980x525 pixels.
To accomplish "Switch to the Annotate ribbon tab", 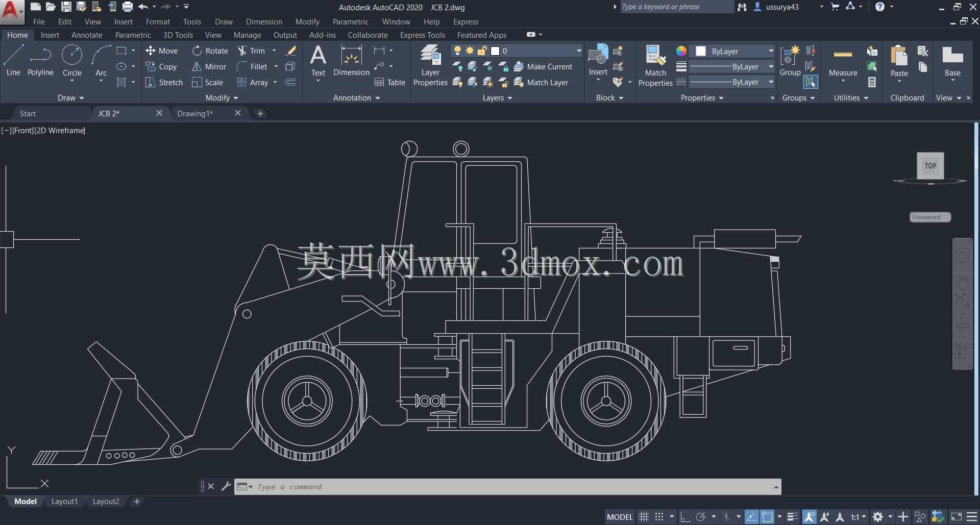I will point(87,35).
